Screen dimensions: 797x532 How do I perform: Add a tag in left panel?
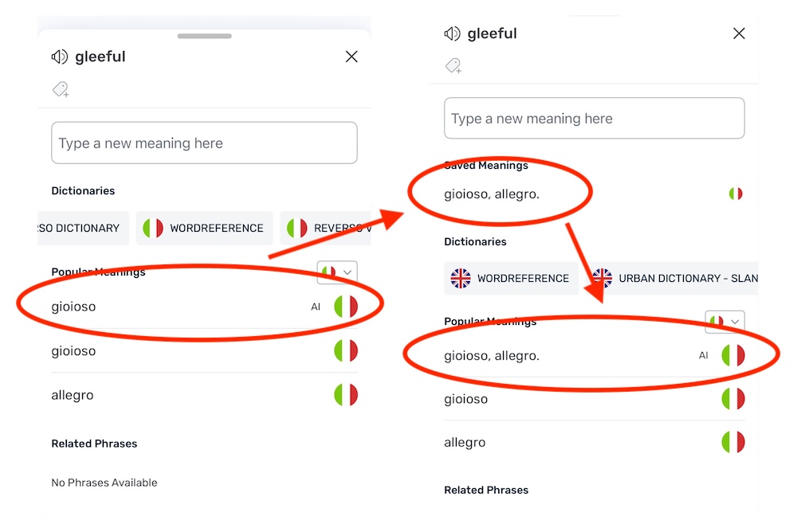coord(61,89)
